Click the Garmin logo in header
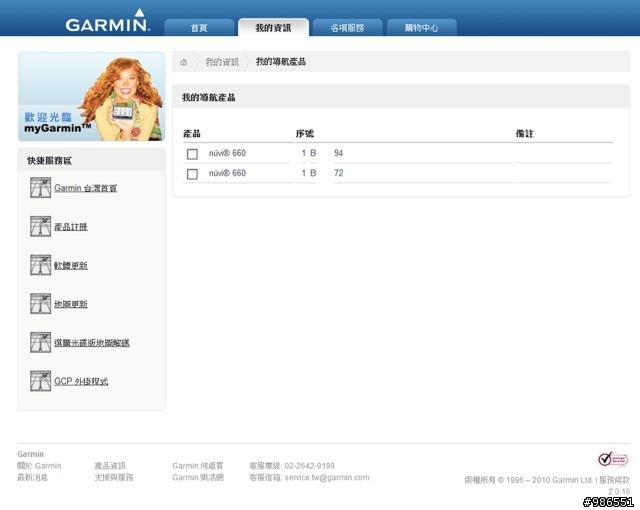640x510 pixels. pyautogui.click(x=108, y=20)
